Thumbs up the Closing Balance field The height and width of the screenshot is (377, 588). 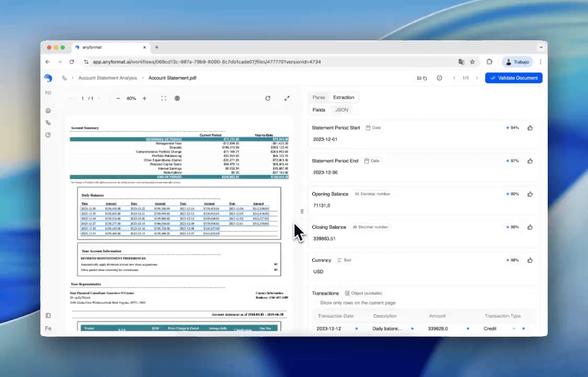tap(530, 227)
